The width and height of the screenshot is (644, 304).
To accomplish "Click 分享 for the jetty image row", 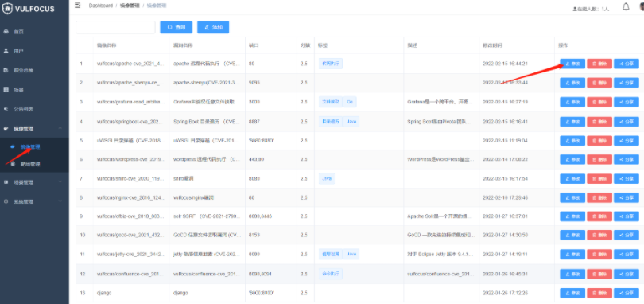I will pos(627,255).
